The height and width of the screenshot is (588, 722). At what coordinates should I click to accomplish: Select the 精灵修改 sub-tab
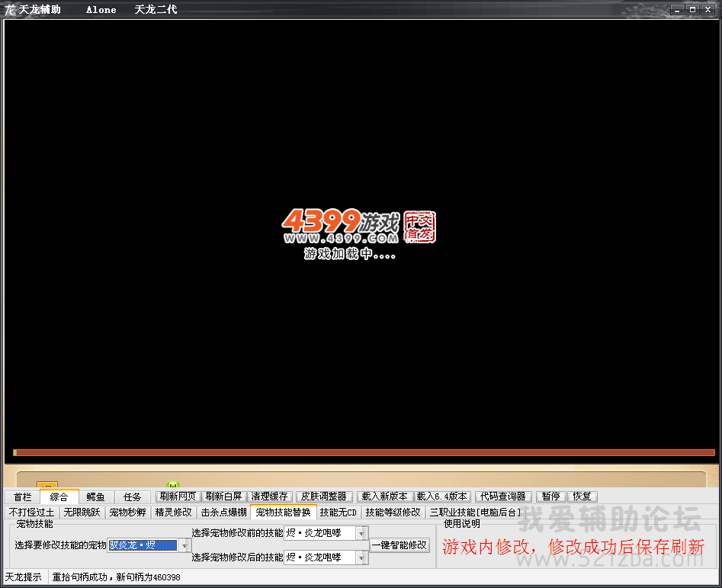173,512
